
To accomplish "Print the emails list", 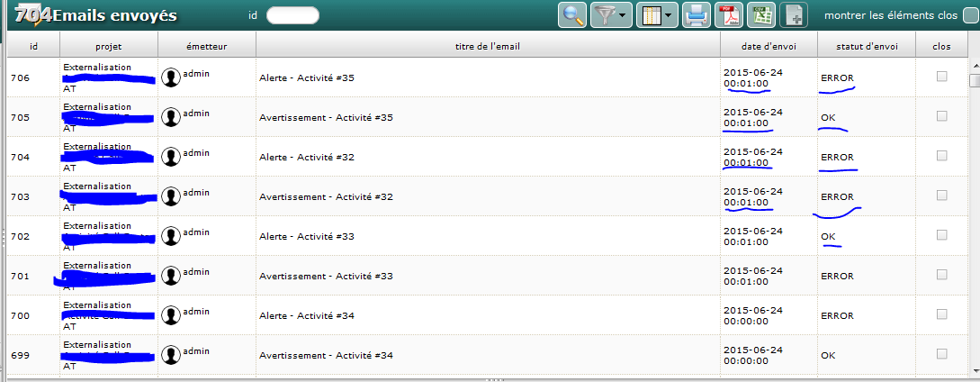I will point(697,15).
